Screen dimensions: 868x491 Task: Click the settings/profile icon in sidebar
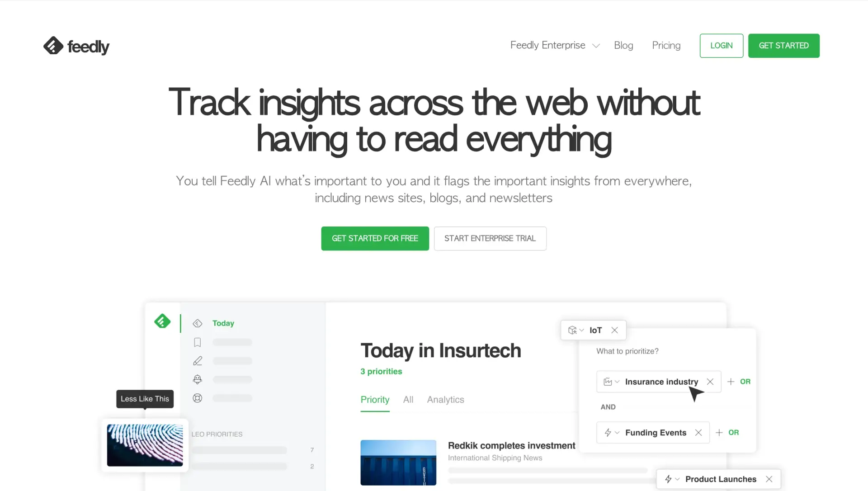point(197,398)
